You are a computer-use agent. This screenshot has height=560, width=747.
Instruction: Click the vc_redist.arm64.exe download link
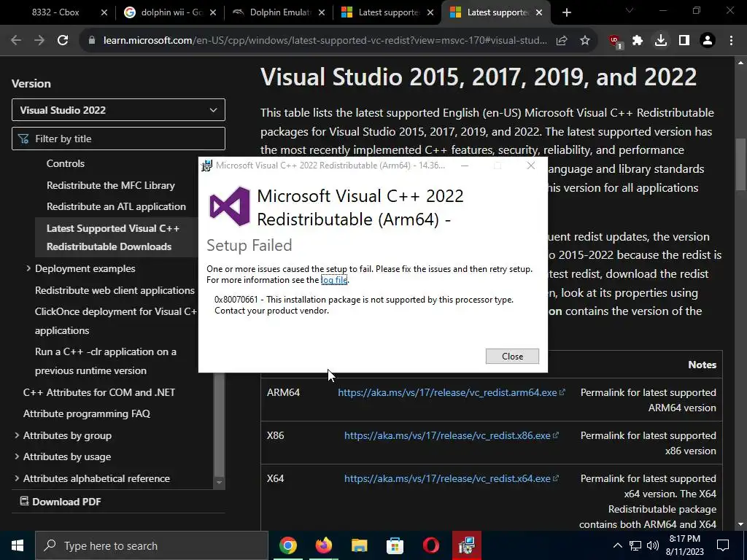447,392
